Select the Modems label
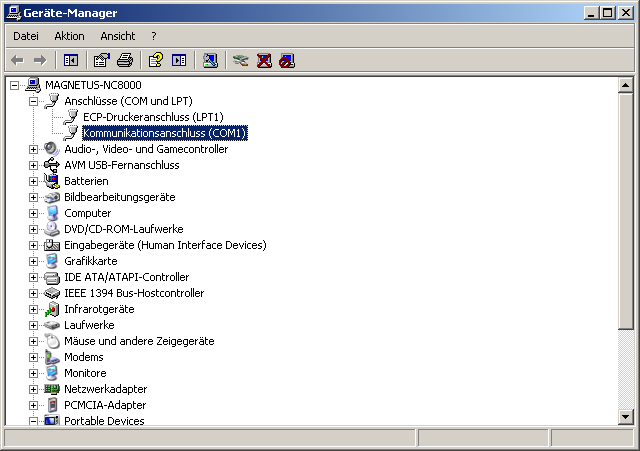The image size is (640, 451). (84, 357)
